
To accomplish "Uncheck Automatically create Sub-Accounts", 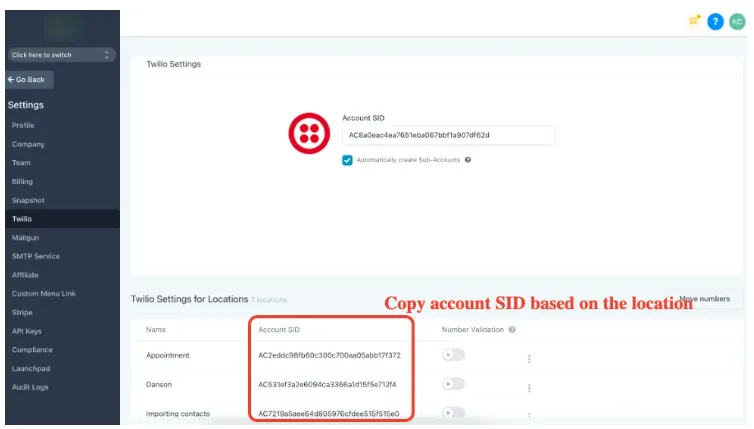I will pyautogui.click(x=347, y=160).
